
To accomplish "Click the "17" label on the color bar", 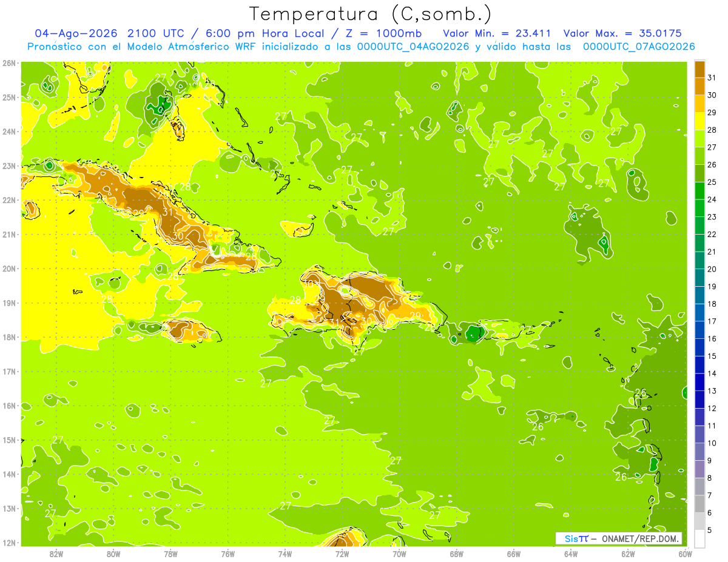I will (712, 321).
